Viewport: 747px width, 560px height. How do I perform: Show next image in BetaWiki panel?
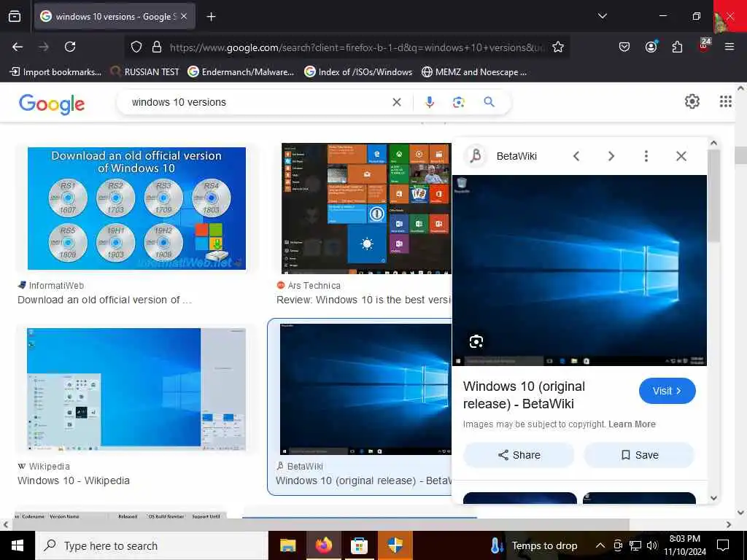[x=611, y=156]
